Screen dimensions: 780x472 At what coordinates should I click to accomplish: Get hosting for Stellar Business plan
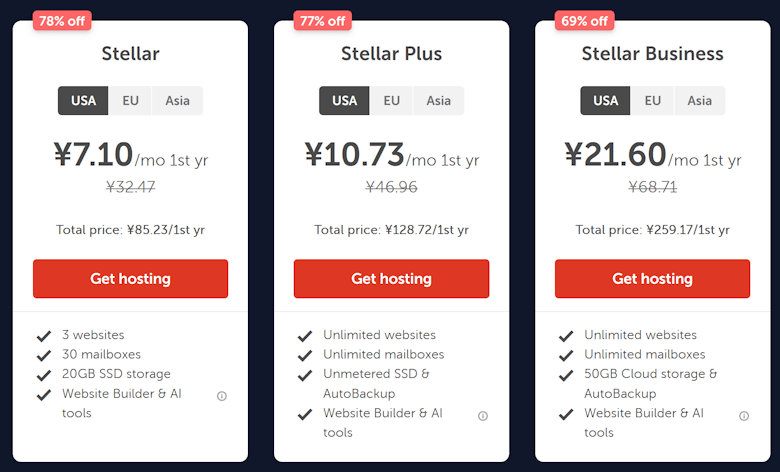[x=652, y=279]
